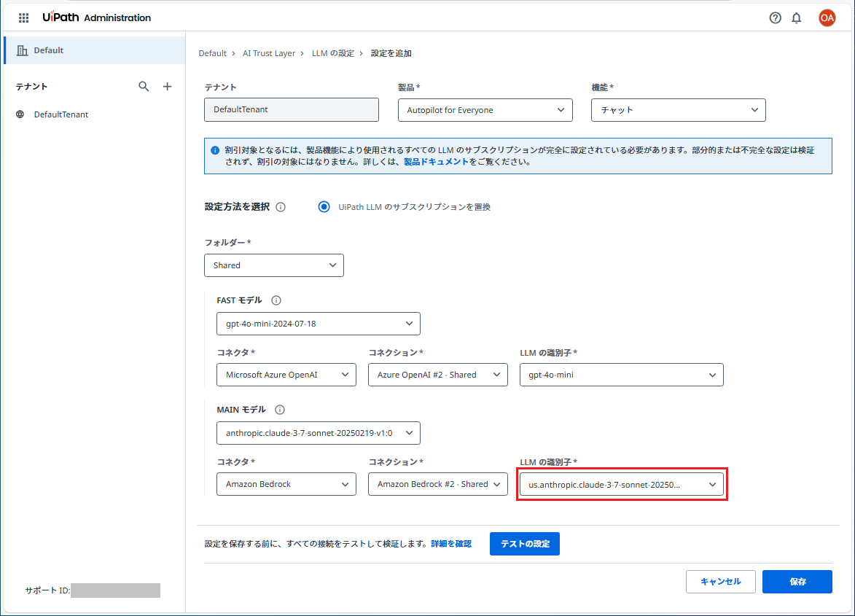The height and width of the screenshot is (616, 855).
Task: Select UiPath LLM のサブスクリプションを置換 radio button
Action: click(x=324, y=207)
